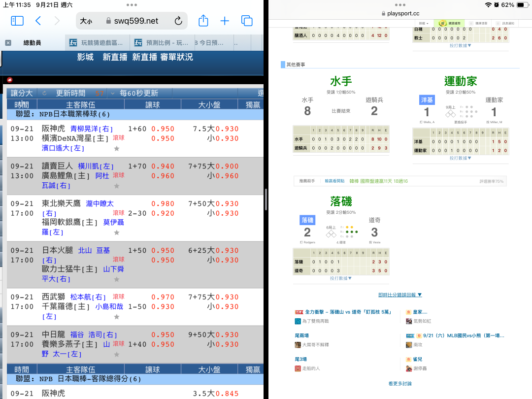Tap the playsport window's three-dot multitasking control
Image resolution: width=532 pixels, height=399 pixels.
(x=400, y=5)
